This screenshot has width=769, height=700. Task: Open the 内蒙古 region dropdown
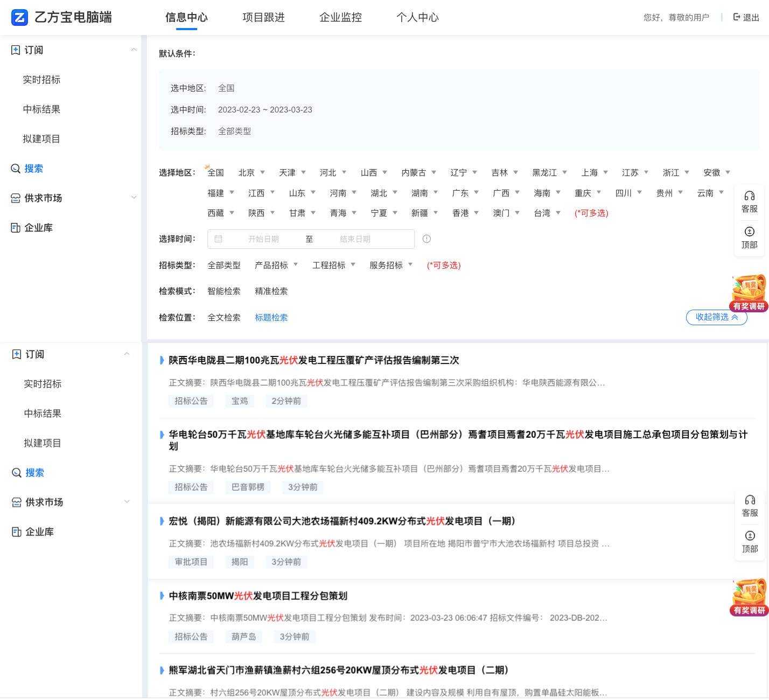click(418, 173)
